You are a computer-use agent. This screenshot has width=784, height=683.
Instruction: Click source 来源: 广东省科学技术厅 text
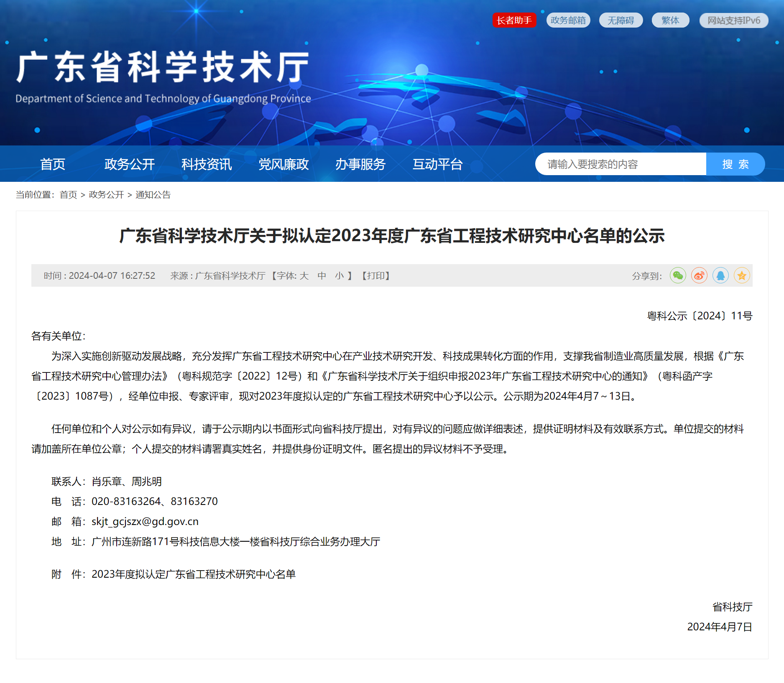[218, 276]
